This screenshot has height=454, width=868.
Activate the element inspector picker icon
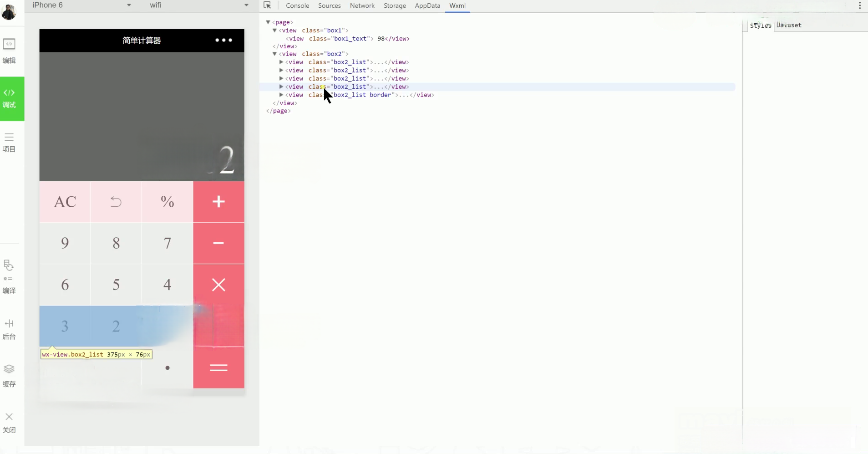click(267, 5)
